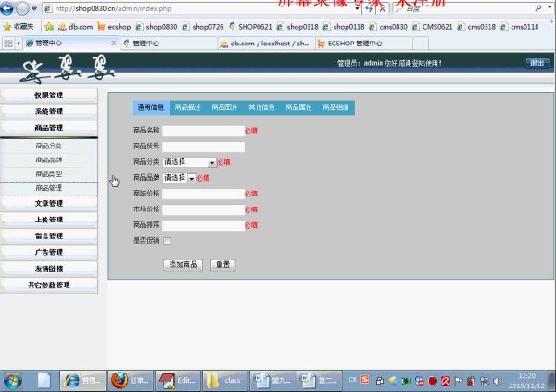The height and width of the screenshot is (392, 556).
Task: Click the search magnifier icon at top right
Action: click(x=538, y=7)
